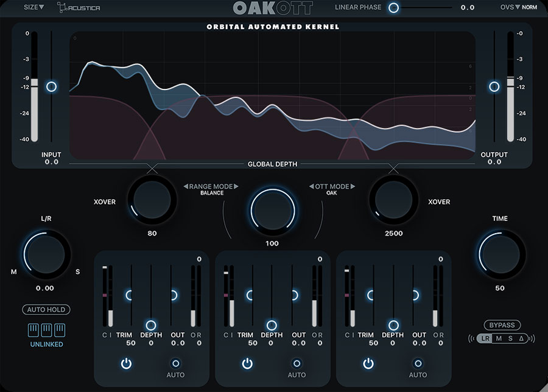The image size is (548, 392).
Task: Open the OVS oversampling dropdown
Action: pos(510,7)
